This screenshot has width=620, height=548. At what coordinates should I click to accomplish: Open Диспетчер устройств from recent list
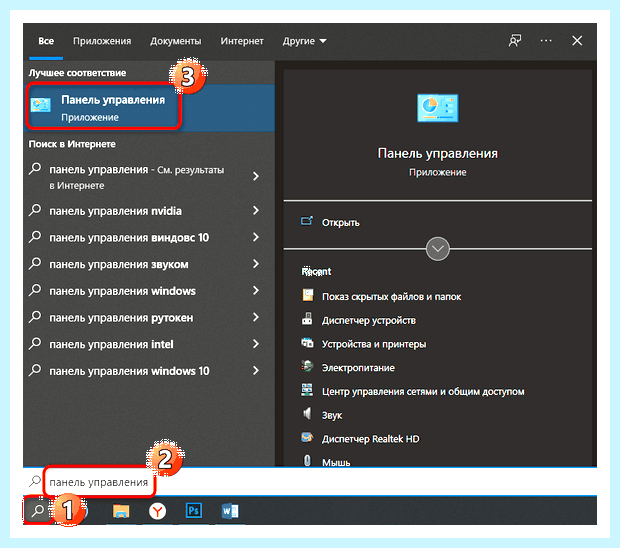pos(369,320)
